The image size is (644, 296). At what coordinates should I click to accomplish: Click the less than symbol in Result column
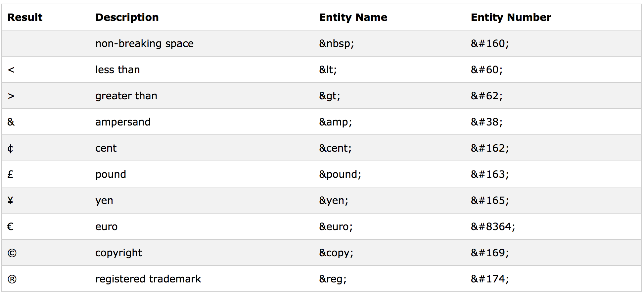11,70
